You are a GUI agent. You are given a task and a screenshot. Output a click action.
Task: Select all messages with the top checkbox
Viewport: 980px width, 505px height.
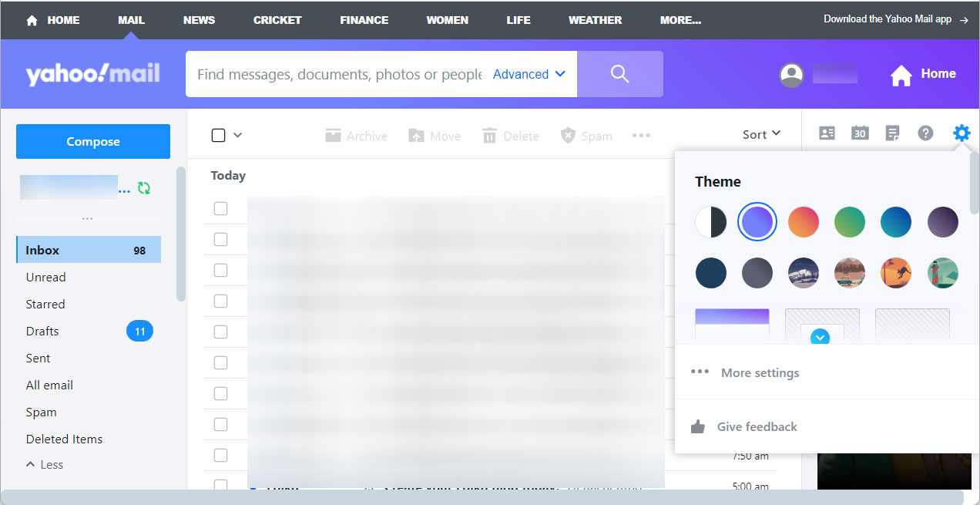point(216,134)
